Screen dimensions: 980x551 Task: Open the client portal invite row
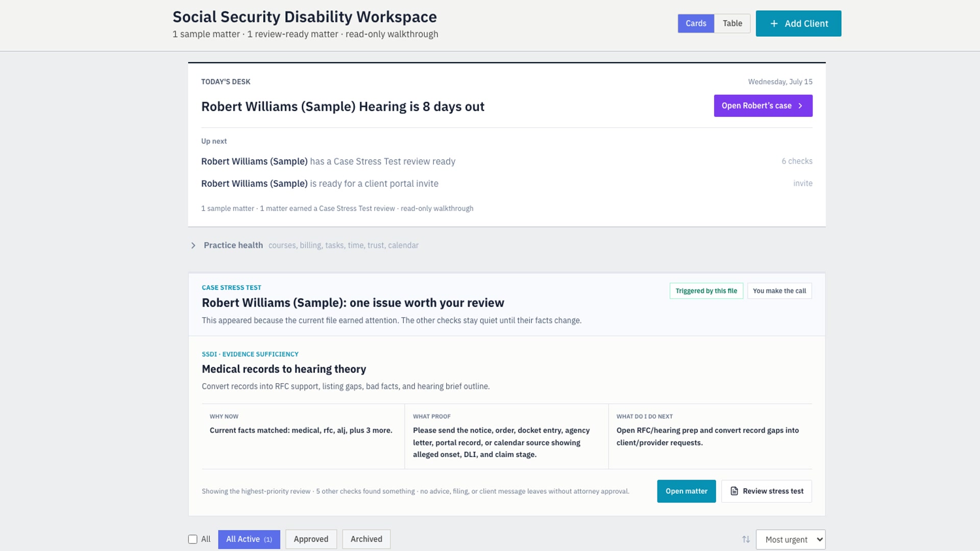click(506, 184)
